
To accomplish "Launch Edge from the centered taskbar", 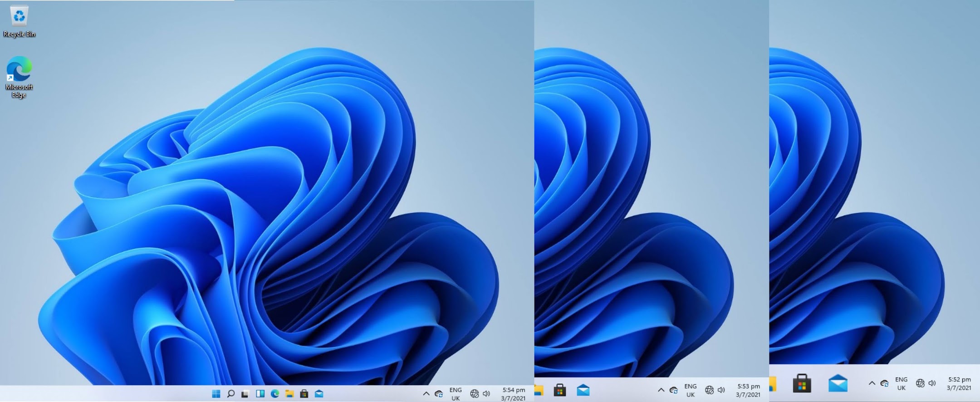I will [x=274, y=393].
